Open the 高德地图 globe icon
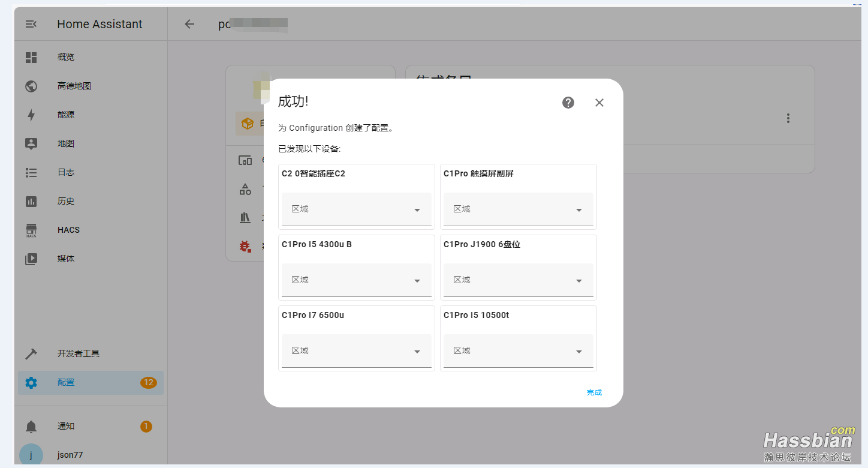 31,86
